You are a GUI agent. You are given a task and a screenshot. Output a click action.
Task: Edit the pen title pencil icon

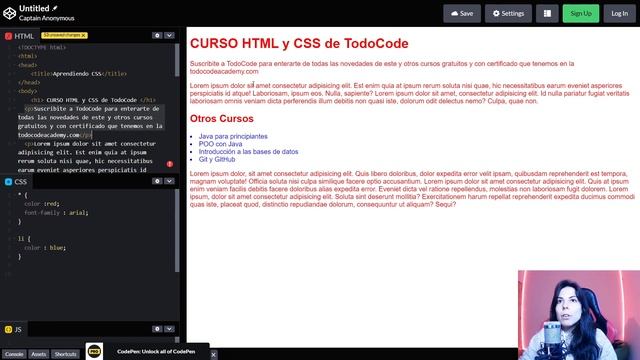[x=55, y=8]
